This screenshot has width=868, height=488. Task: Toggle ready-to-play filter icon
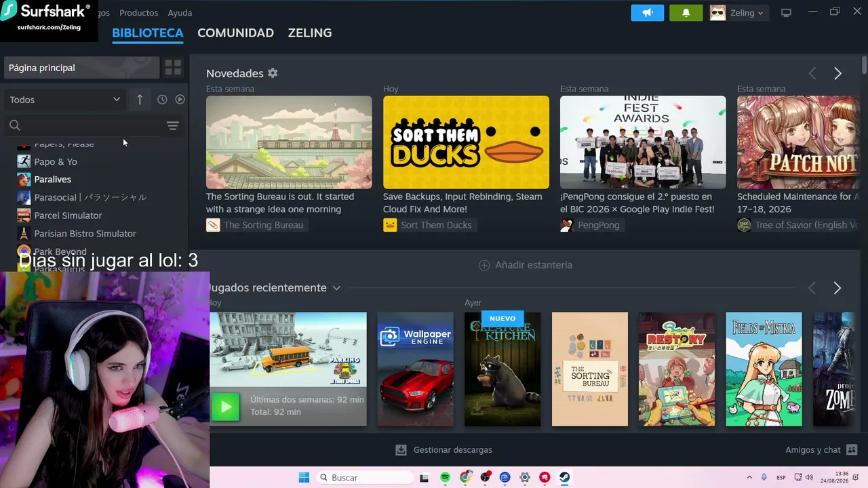click(x=180, y=100)
